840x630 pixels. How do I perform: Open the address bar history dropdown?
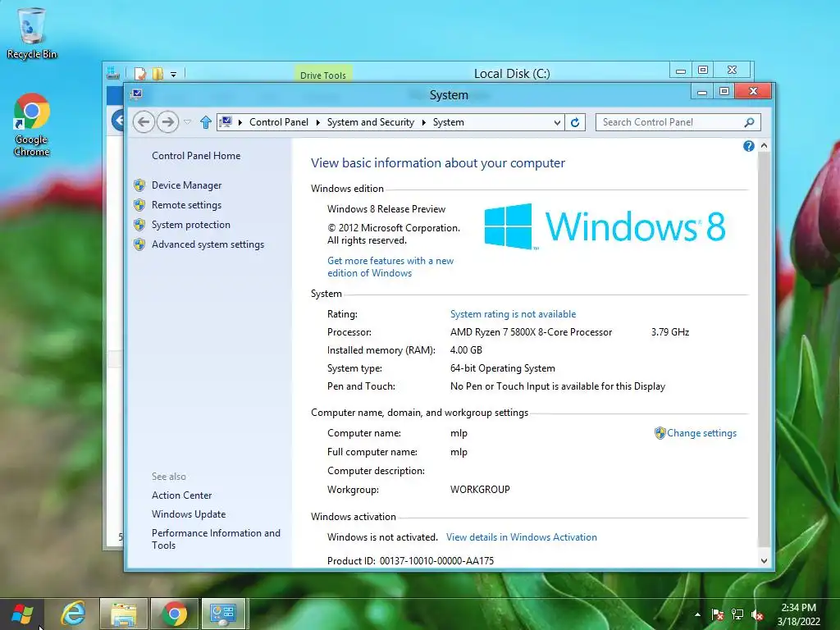pyautogui.click(x=557, y=122)
